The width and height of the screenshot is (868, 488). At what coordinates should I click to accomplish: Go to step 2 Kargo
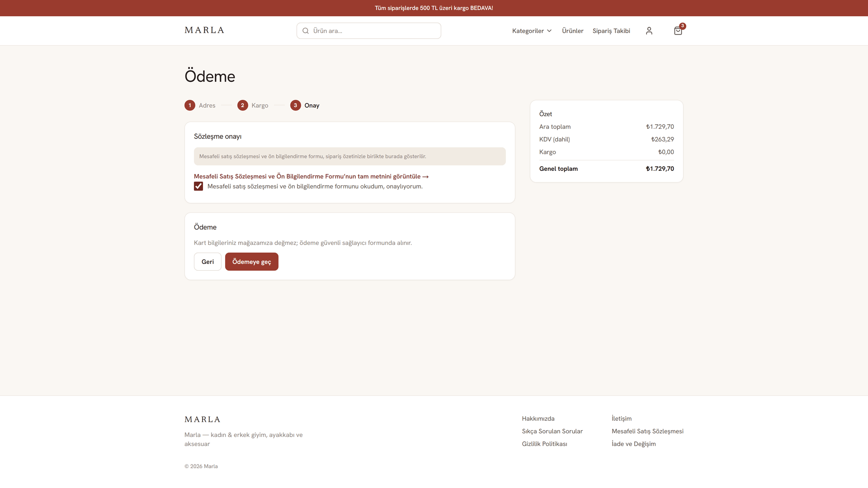click(x=253, y=105)
